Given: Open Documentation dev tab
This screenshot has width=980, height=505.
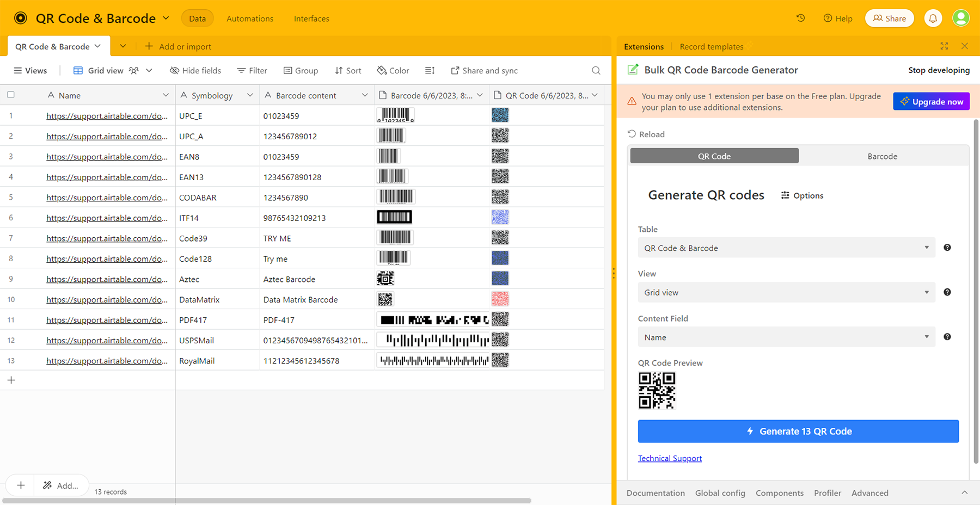Looking at the screenshot, I should pyautogui.click(x=656, y=492).
